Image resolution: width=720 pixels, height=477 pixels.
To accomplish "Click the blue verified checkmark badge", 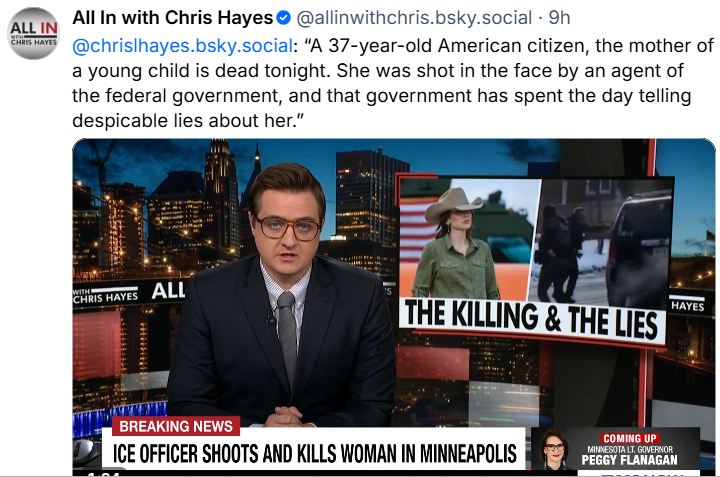I will pyautogui.click(x=284, y=18).
